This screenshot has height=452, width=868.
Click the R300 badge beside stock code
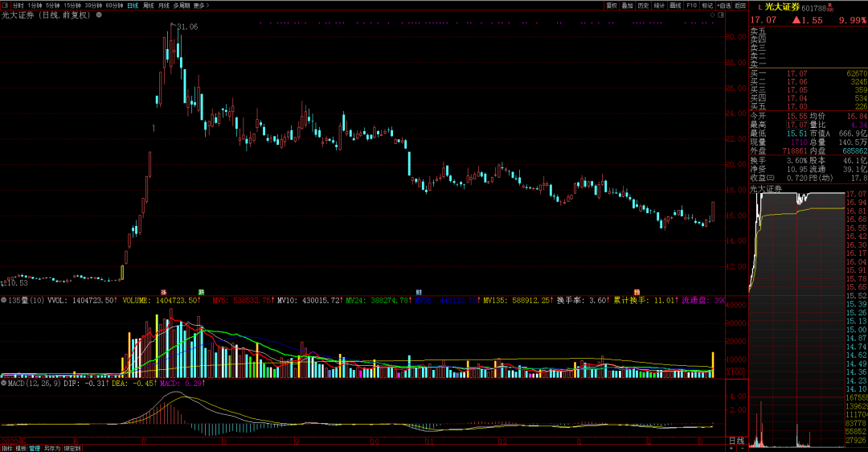pyautogui.click(x=829, y=7)
